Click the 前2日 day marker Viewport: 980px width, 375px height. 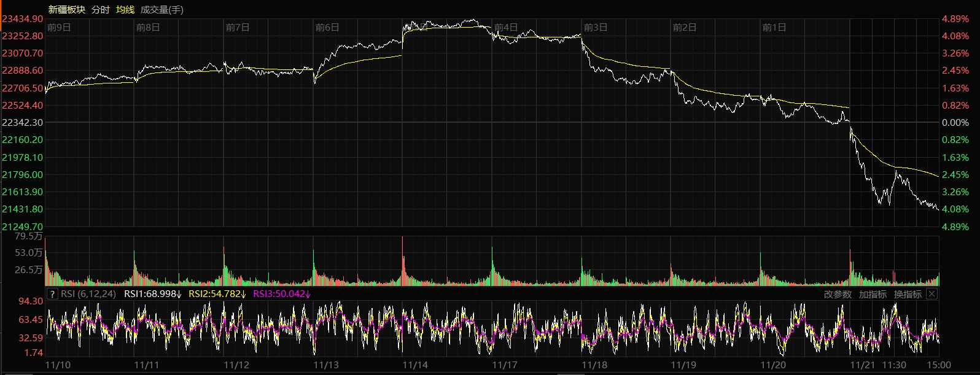pos(685,28)
